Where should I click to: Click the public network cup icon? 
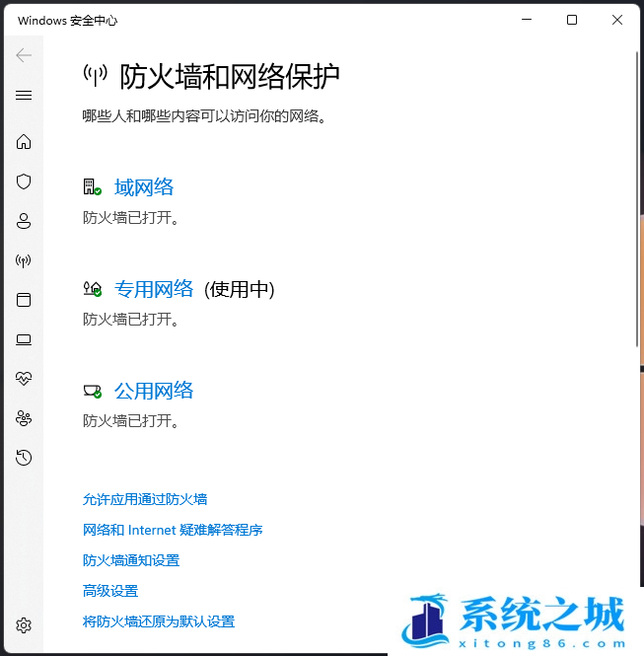click(92, 392)
